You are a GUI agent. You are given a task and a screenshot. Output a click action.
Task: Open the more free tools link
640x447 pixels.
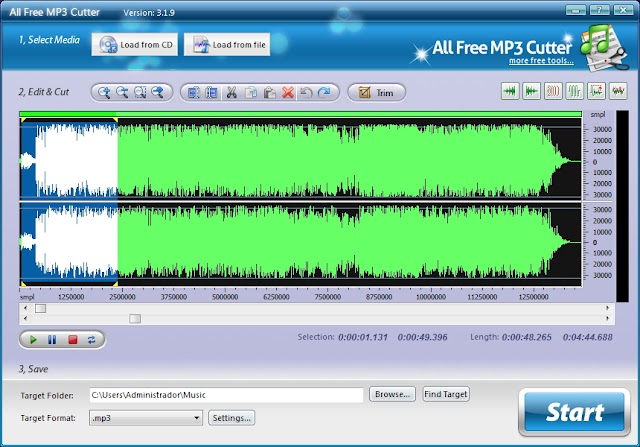541,61
